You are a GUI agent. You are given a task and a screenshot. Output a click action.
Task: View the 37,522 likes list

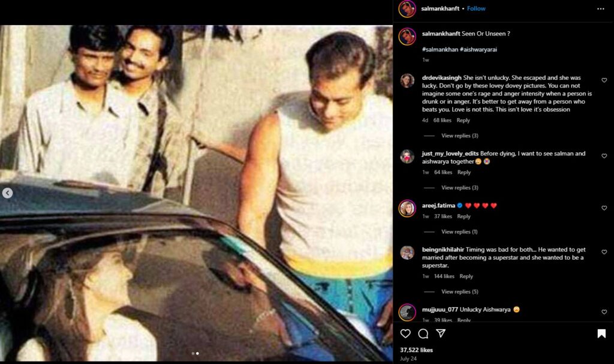(416, 350)
